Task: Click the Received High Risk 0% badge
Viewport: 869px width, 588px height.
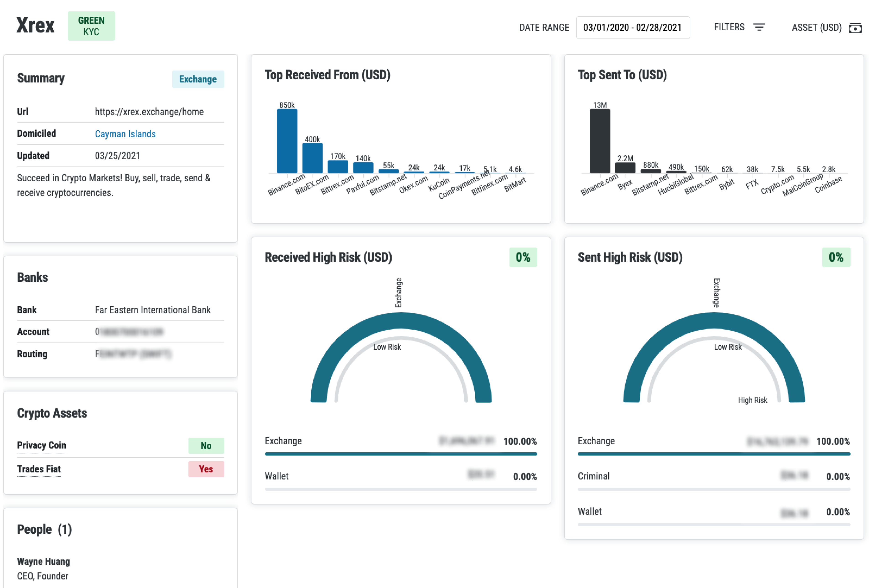Action: (523, 257)
